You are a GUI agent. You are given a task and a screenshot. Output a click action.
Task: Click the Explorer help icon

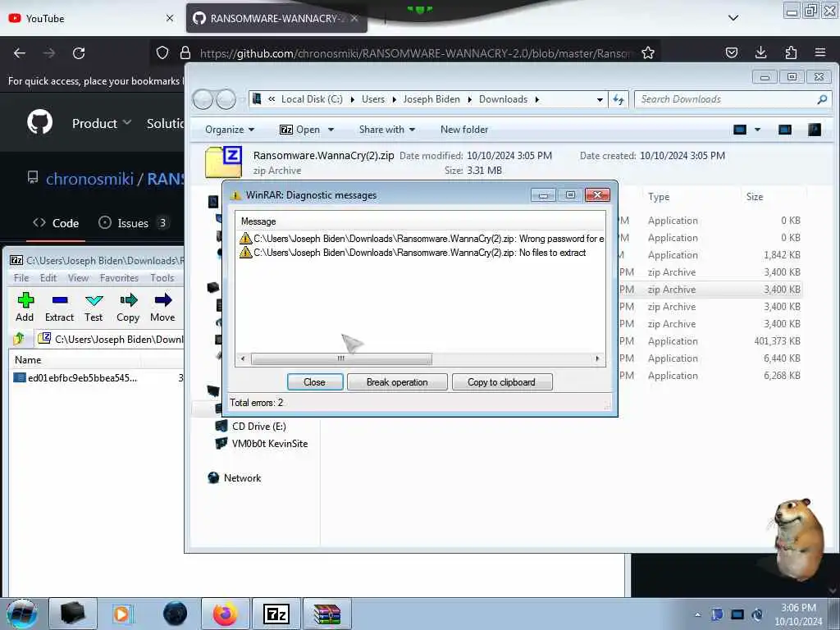[815, 130]
